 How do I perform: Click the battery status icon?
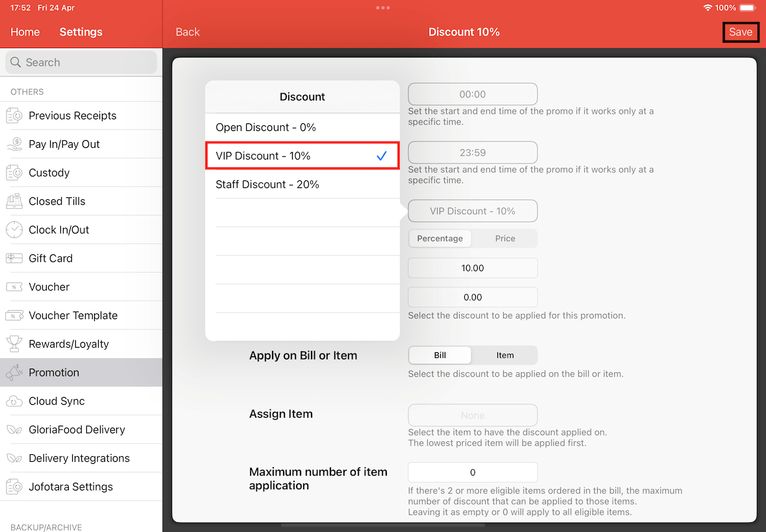[747, 8]
